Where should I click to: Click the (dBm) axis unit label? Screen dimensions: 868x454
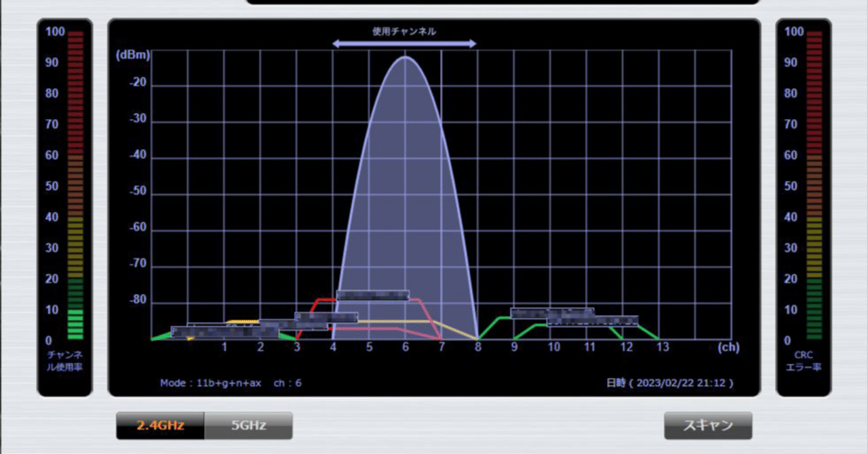click(133, 56)
